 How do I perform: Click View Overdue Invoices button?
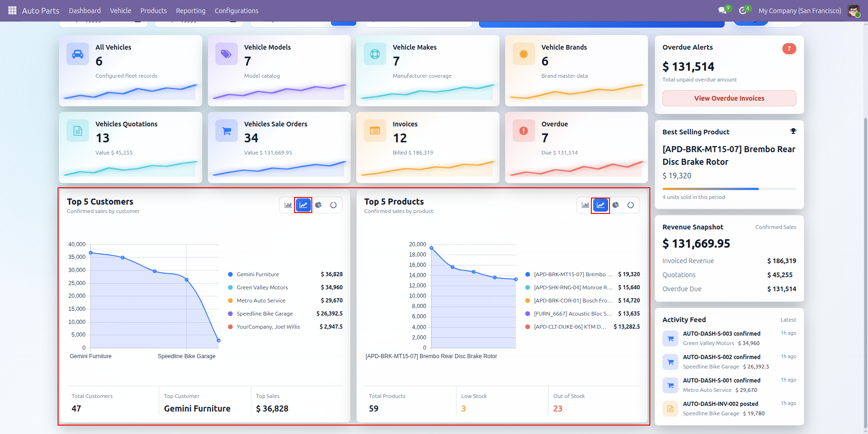[729, 98]
